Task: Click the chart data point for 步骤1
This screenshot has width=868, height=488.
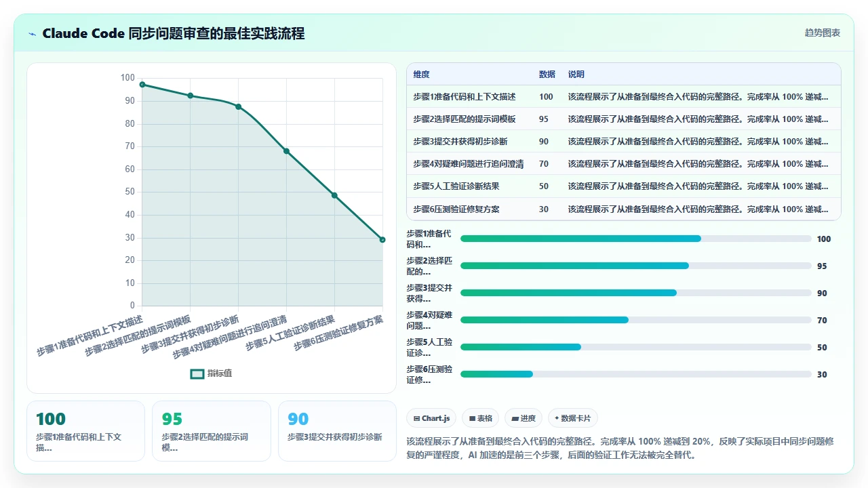Action: click(142, 85)
